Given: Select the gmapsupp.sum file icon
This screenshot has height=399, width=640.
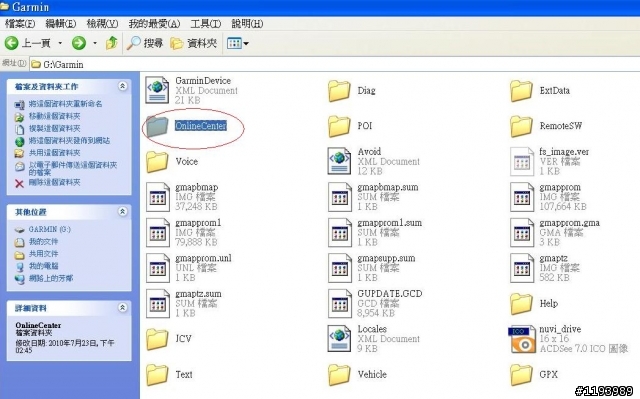Looking at the screenshot, I should [340, 268].
